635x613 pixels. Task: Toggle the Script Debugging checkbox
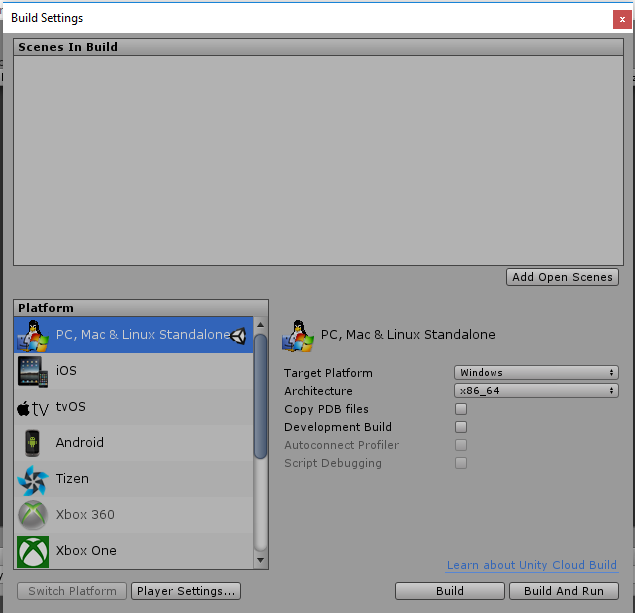(461, 463)
